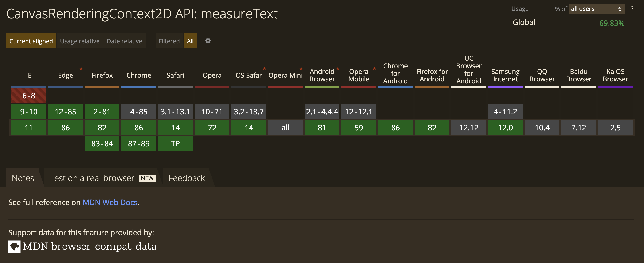This screenshot has height=263, width=644.
Task: Click the asterisk beside iOS Safari
Action: [264, 68]
